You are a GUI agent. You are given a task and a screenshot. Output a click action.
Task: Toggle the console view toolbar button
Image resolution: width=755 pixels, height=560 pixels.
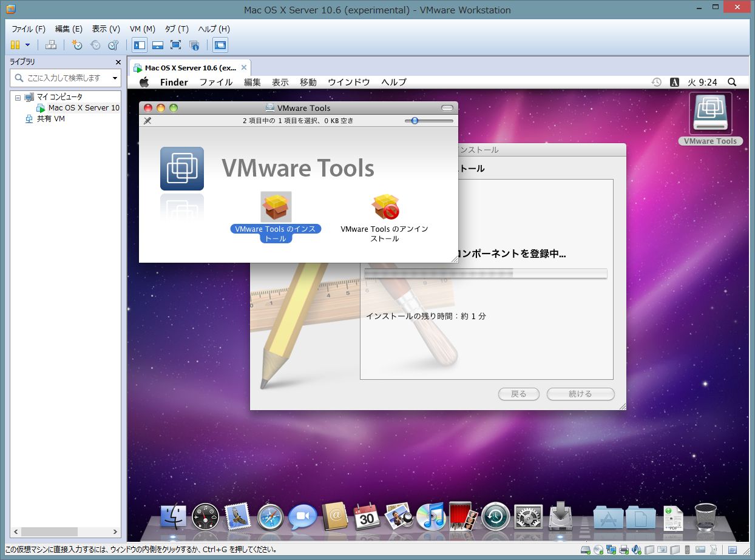coord(220,45)
